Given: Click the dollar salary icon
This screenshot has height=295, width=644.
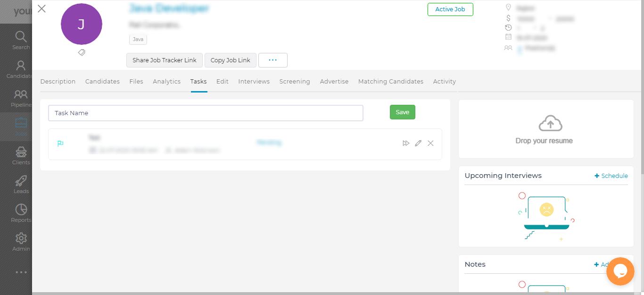Looking at the screenshot, I should click(x=508, y=18).
